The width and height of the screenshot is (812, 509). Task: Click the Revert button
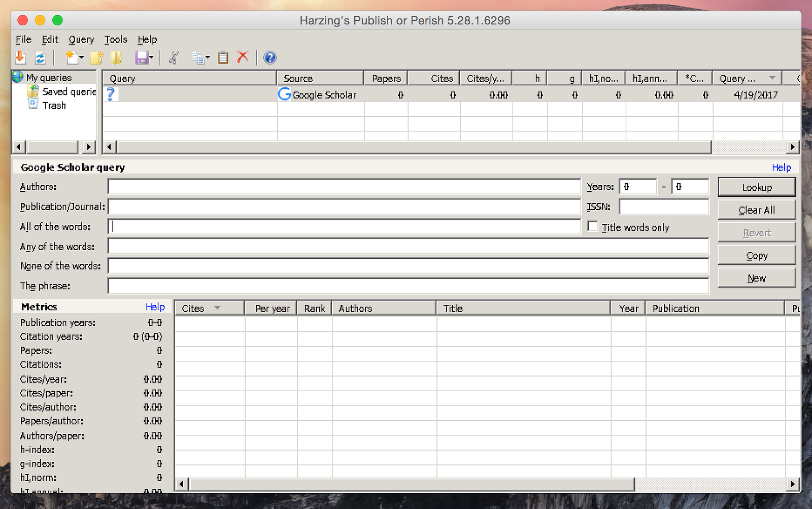click(757, 233)
